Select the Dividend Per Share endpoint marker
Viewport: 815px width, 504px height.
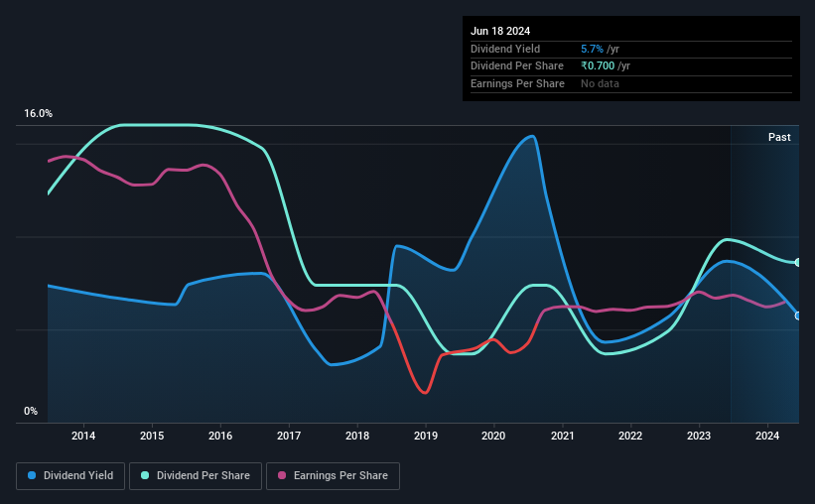coord(798,262)
